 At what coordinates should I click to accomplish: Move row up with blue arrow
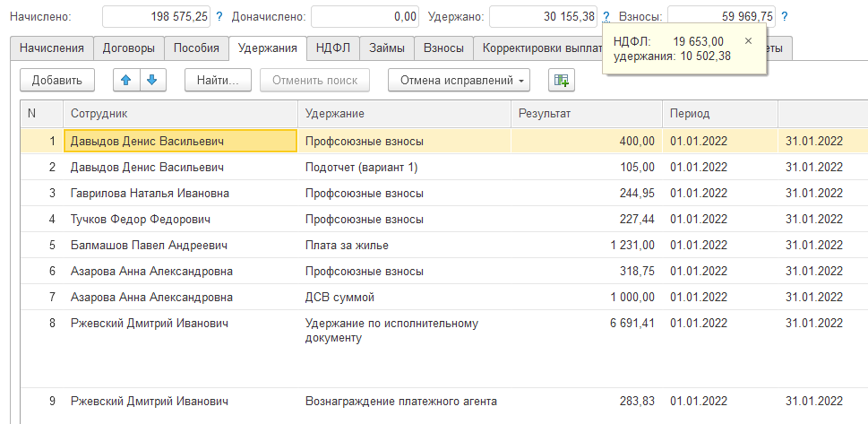click(126, 80)
